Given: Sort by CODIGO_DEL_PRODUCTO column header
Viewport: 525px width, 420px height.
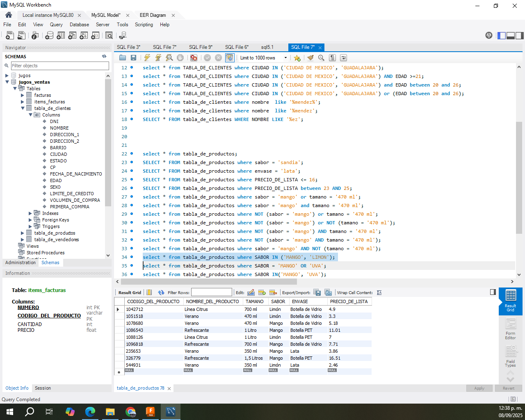Looking at the screenshot, I should pos(153,301).
